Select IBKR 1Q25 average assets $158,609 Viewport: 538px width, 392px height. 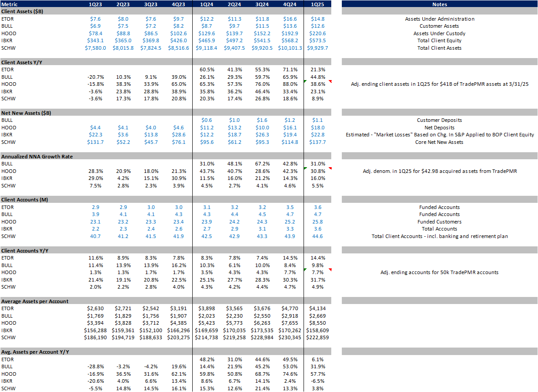(318, 330)
